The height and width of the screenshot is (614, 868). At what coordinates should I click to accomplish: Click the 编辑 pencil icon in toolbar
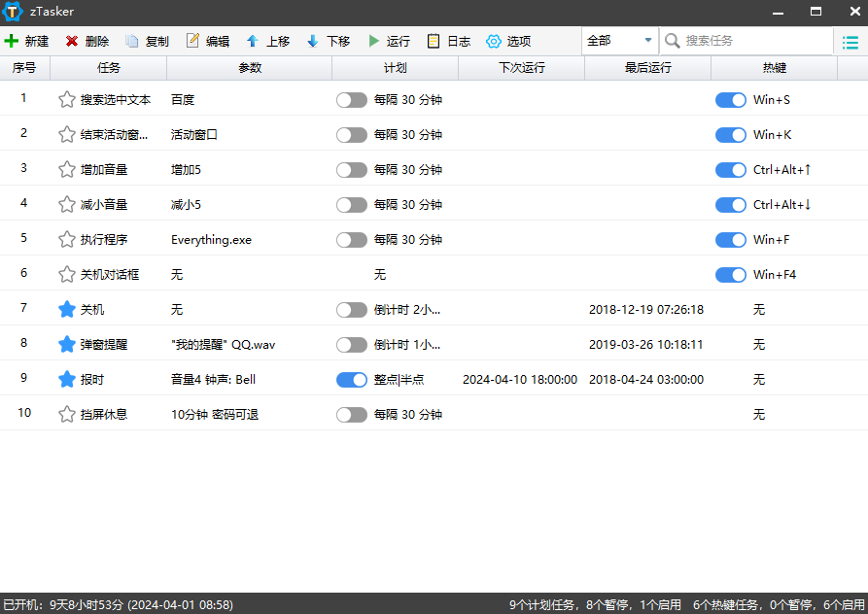pos(192,41)
